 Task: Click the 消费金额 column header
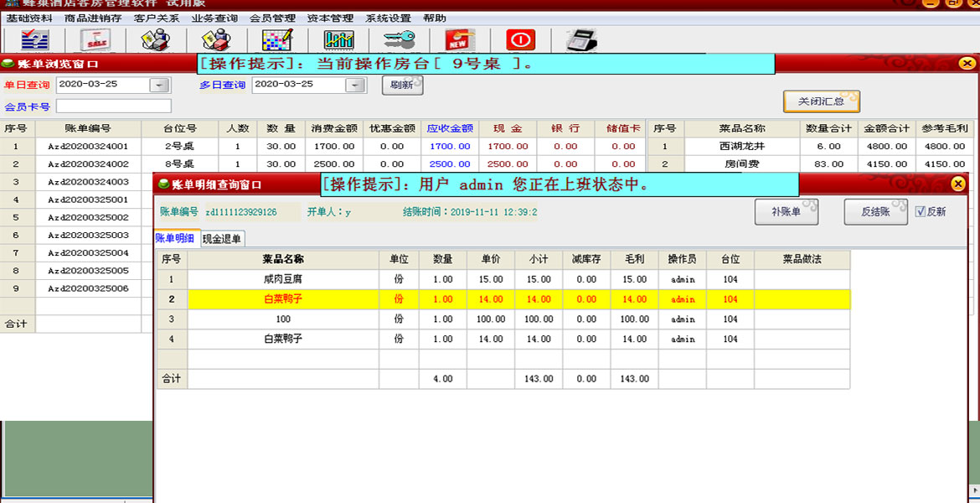coord(334,128)
